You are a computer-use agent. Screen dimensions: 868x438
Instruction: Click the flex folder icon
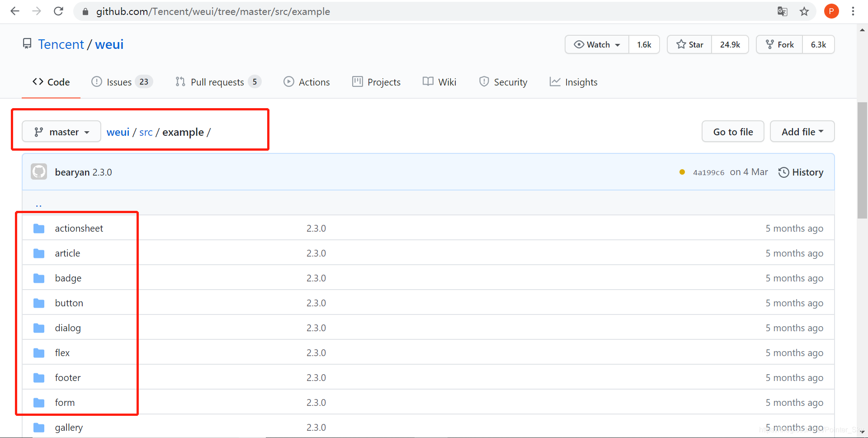pyautogui.click(x=39, y=353)
